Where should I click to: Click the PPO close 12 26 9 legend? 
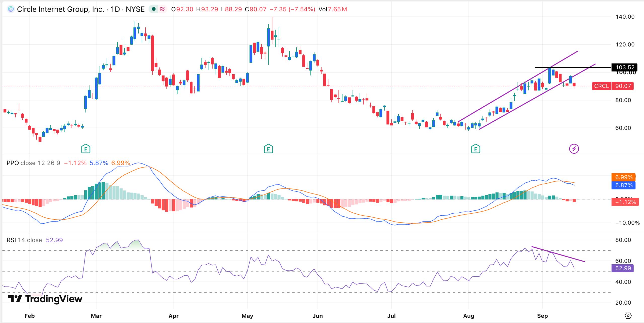33,163
